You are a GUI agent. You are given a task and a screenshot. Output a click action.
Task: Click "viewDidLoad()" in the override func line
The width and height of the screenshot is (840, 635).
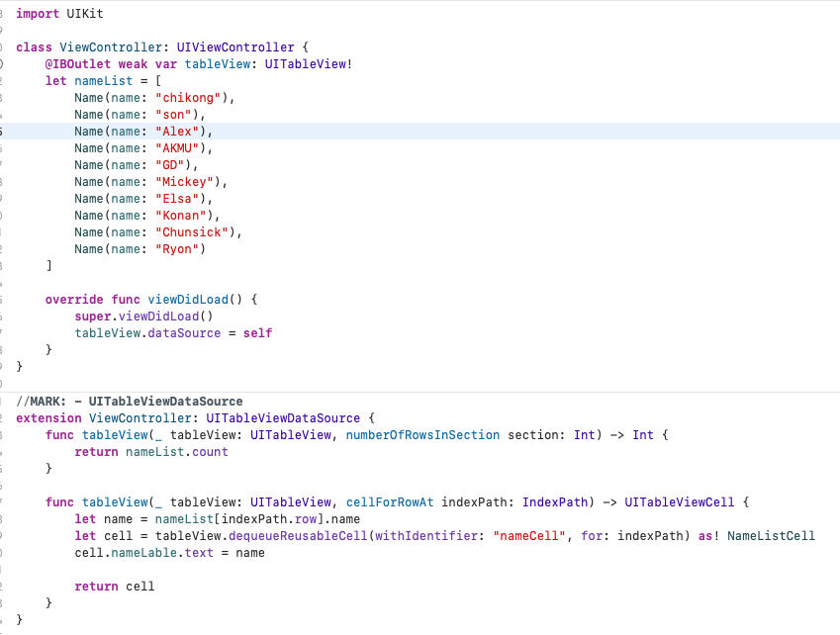pos(195,300)
